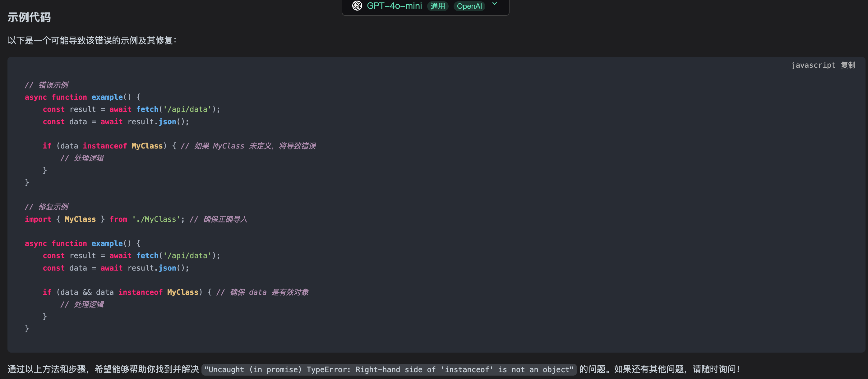Click the javascript language label

coord(813,65)
